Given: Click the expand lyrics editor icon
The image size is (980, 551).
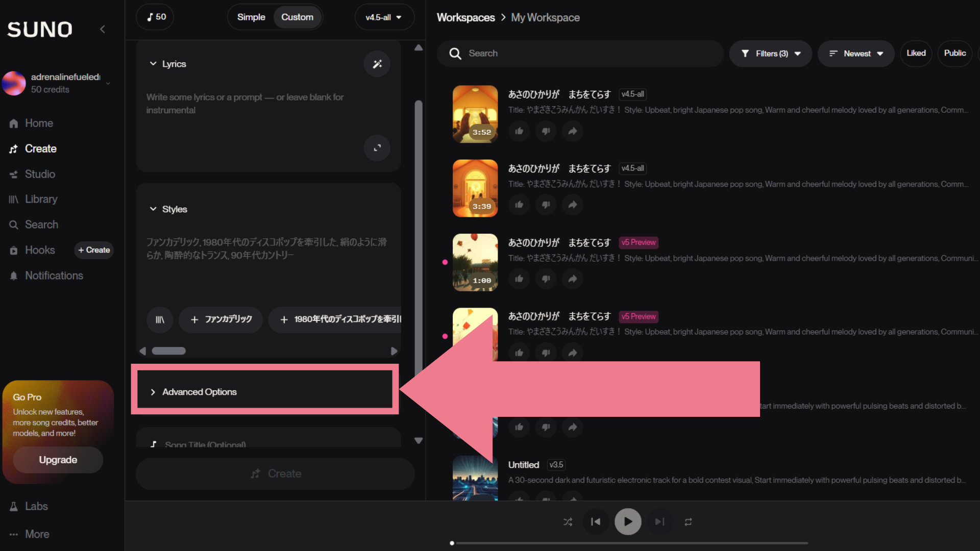Looking at the screenshot, I should tap(377, 148).
